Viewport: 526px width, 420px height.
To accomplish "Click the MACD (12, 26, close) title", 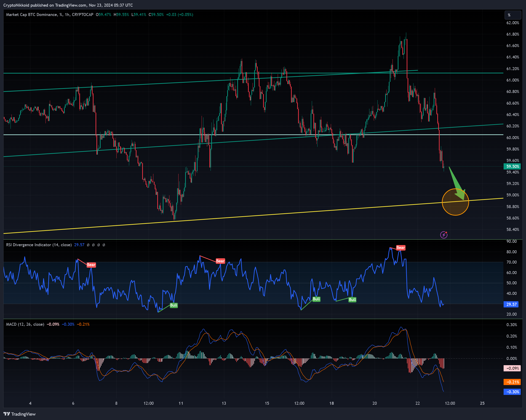I will click(x=25, y=324).
